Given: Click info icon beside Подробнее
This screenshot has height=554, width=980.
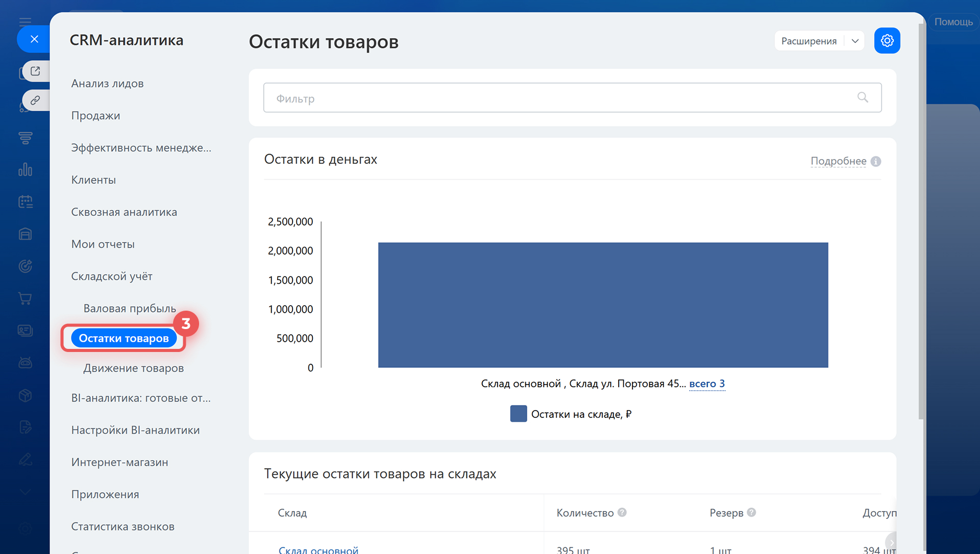Looking at the screenshot, I should click(x=876, y=162).
